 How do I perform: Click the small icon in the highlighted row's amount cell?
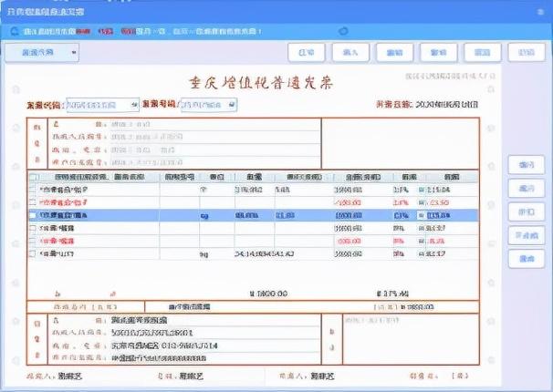[422, 215]
